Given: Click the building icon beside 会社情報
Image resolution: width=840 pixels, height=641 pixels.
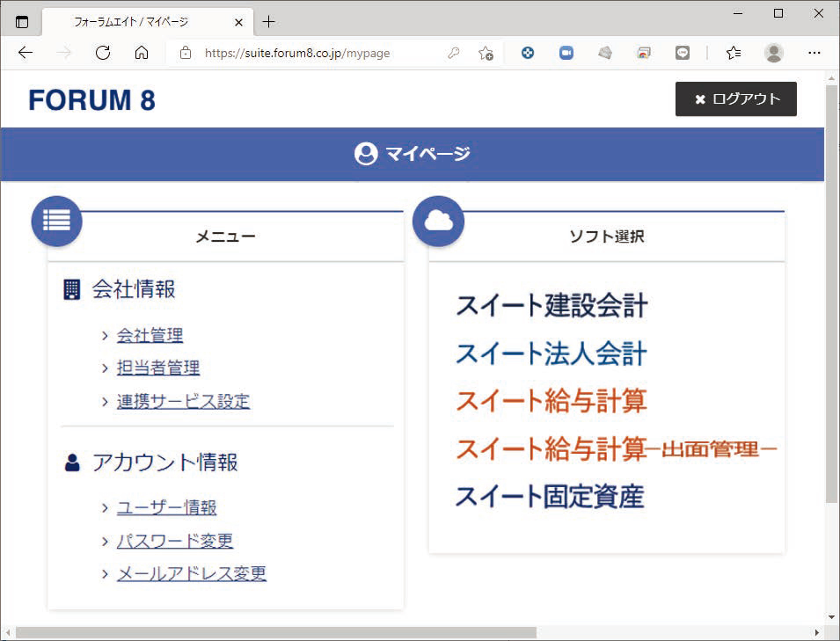Looking at the screenshot, I should (72, 289).
